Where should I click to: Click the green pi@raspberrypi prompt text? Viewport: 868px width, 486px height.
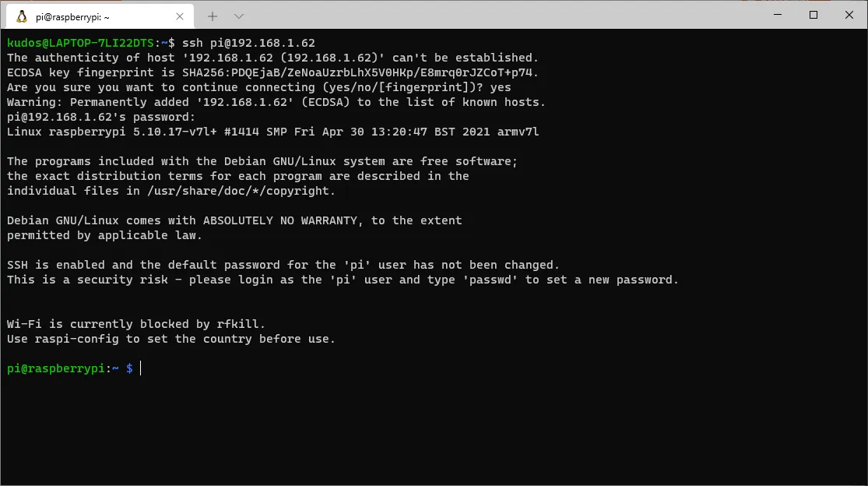56,368
